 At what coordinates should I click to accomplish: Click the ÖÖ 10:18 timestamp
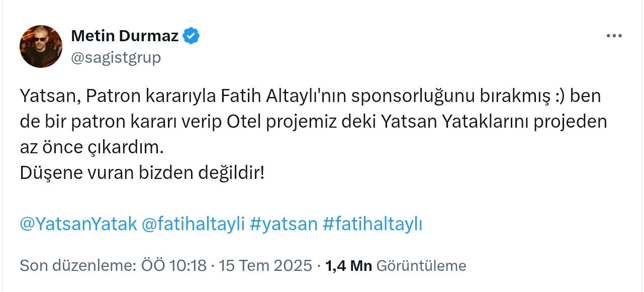(173, 265)
